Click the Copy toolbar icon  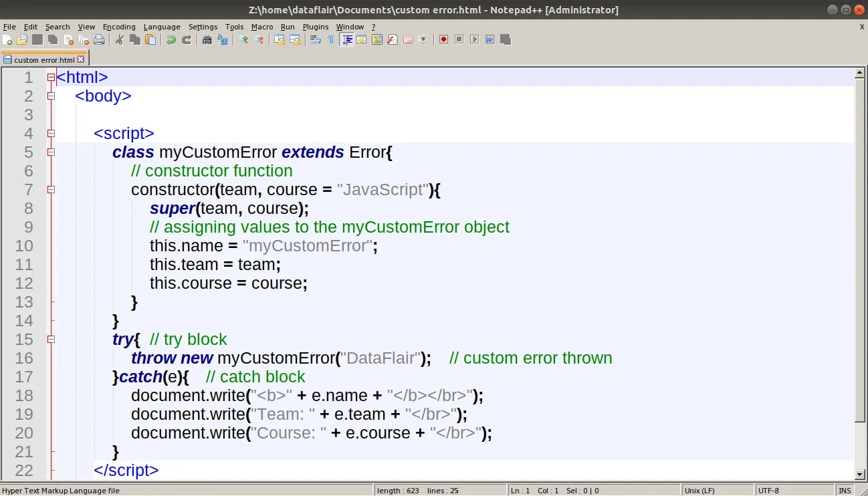coord(134,39)
